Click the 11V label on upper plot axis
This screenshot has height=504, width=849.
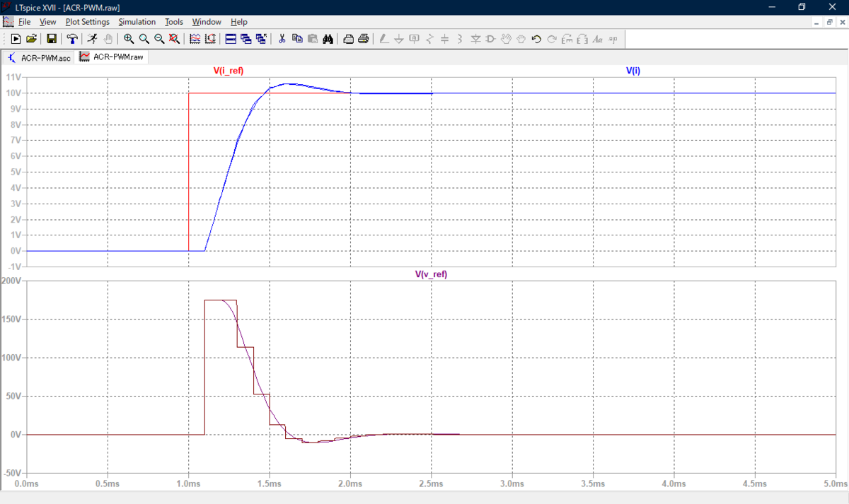[14, 77]
